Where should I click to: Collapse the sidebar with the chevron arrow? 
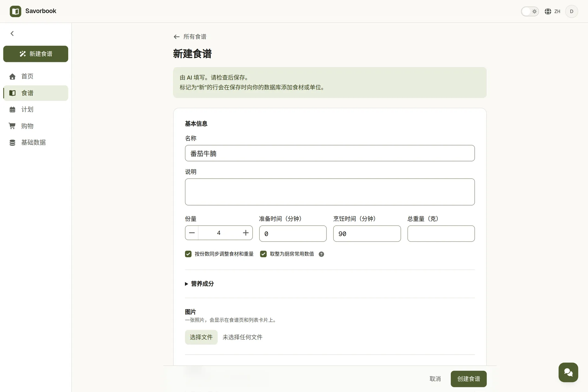(12, 33)
